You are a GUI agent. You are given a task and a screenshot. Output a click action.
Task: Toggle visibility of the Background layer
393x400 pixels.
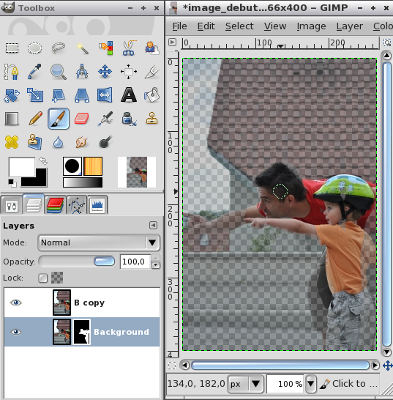[16, 332]
